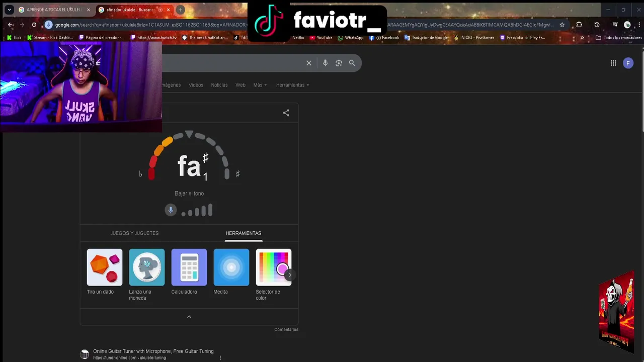Show hidden bookmarks with the double chevron
Screen dimensions: 644x362
[x=582, y=38]
